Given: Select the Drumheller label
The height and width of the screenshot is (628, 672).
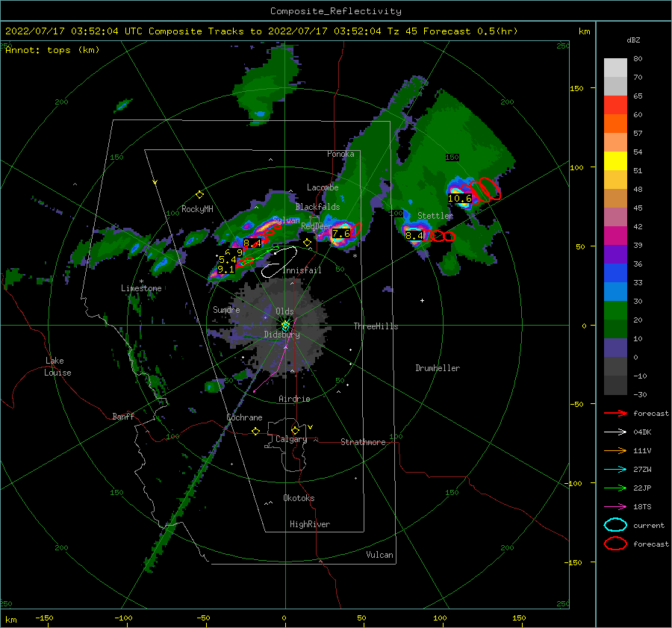Looking at the screenshot, I should click(438, 368).
